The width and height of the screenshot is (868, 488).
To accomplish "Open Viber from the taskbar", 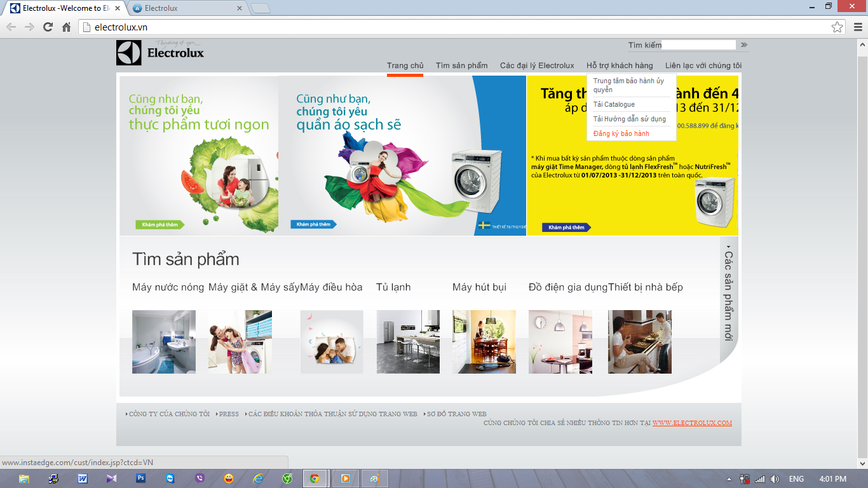I will (x=200, y=478).
